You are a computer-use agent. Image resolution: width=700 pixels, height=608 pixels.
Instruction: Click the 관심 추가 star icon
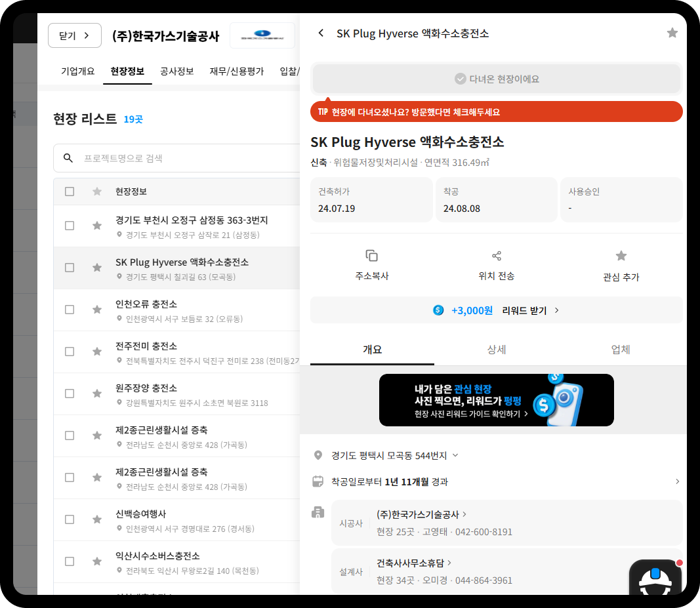tap(621, 256)
